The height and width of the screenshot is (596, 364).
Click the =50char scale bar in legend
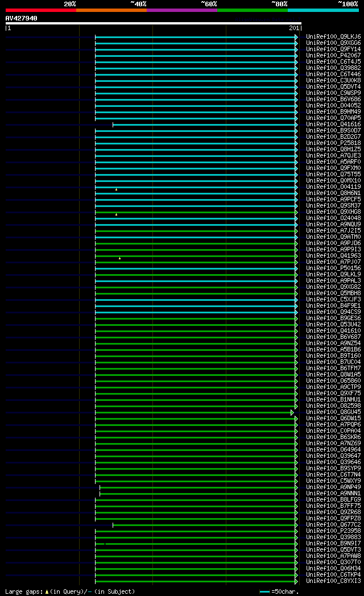[265, 592]
